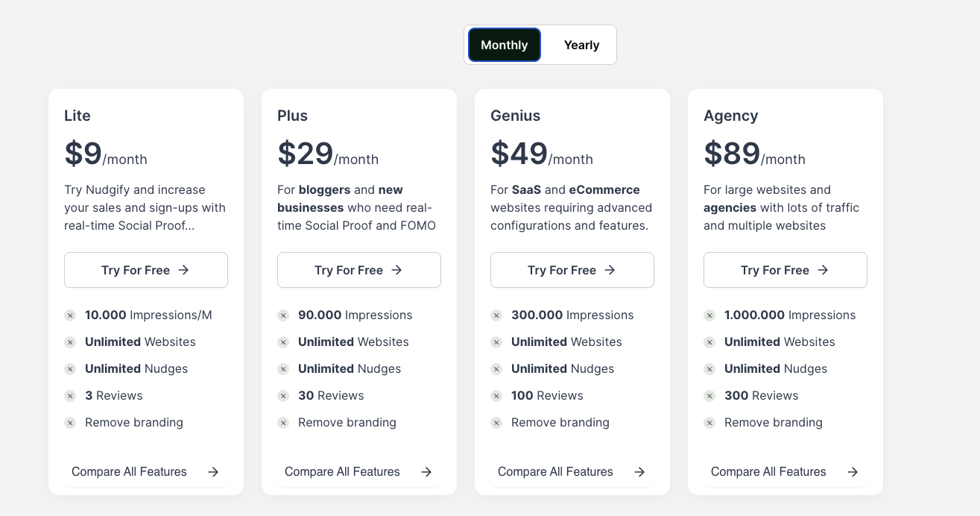Click the $49/month Genius price
This screenshot has width=980, height=516.
click(x=541, y=154)
